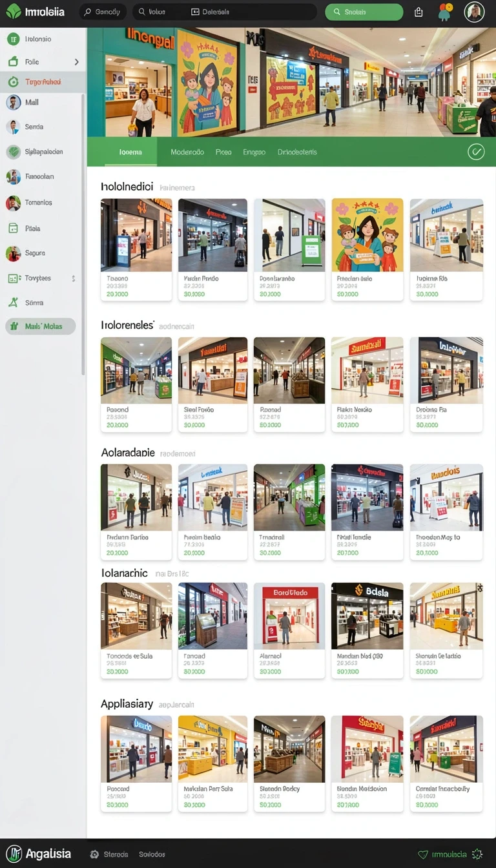Open the Mall avatar in sidebar

[13, 102]
